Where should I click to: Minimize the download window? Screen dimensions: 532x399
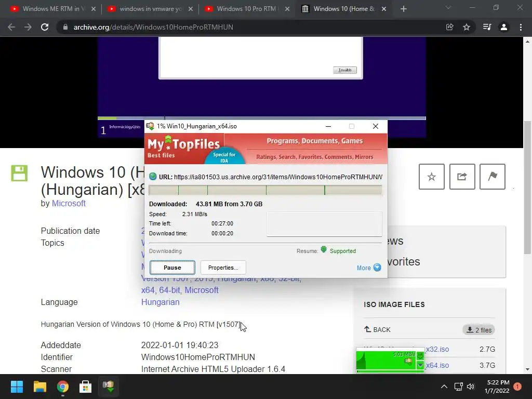point(328,126)
